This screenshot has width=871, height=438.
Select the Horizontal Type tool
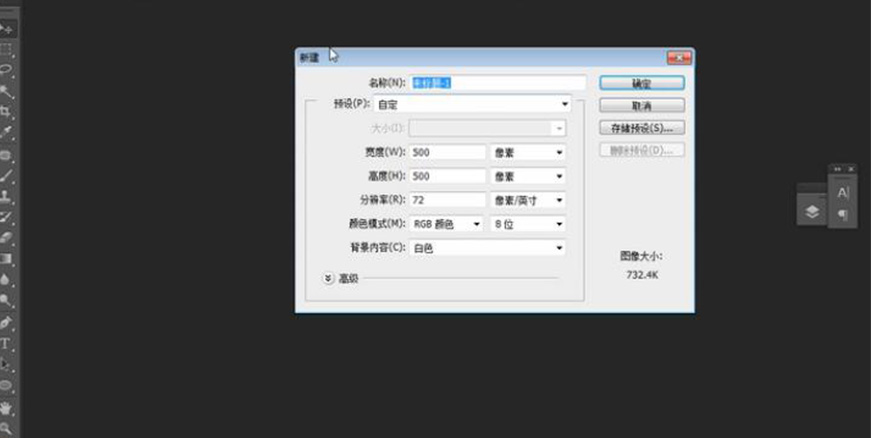tap(6, 343)
